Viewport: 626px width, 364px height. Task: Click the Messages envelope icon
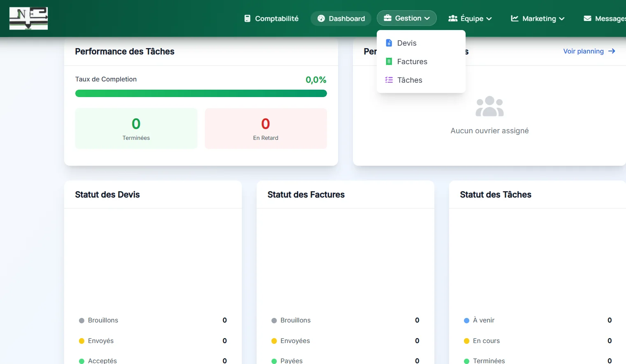[x=587, y=19]
